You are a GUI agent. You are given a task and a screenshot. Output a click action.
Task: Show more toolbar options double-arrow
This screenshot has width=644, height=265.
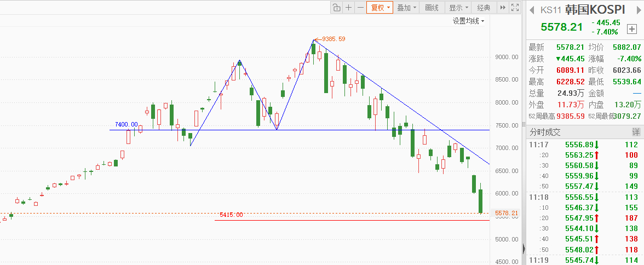coord(503,8)
